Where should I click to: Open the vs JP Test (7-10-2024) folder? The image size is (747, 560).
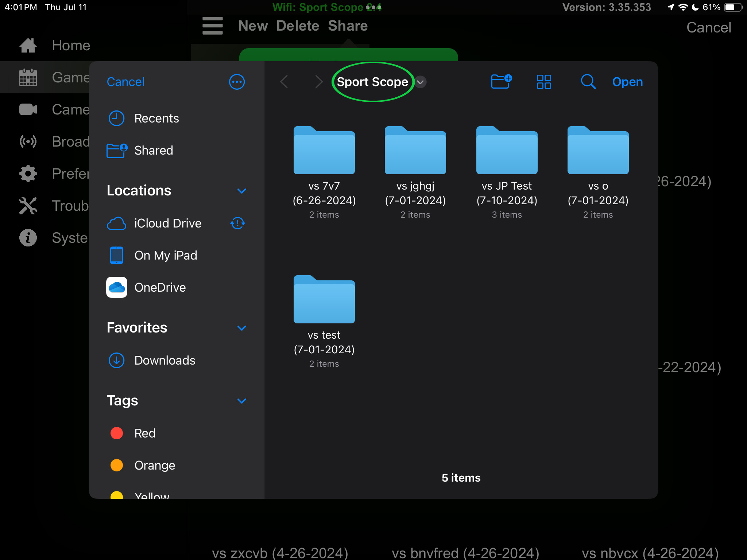tap(507, 172)
